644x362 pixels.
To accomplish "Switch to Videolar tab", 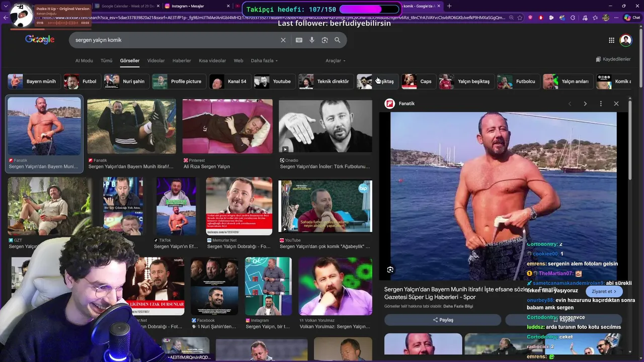I will tap(156, 61).
